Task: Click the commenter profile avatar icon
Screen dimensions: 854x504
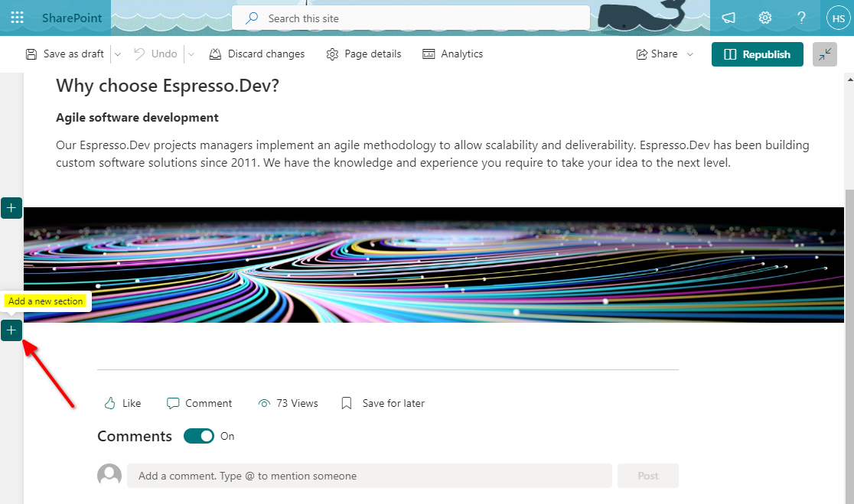Action: click(x=109, y=475)
